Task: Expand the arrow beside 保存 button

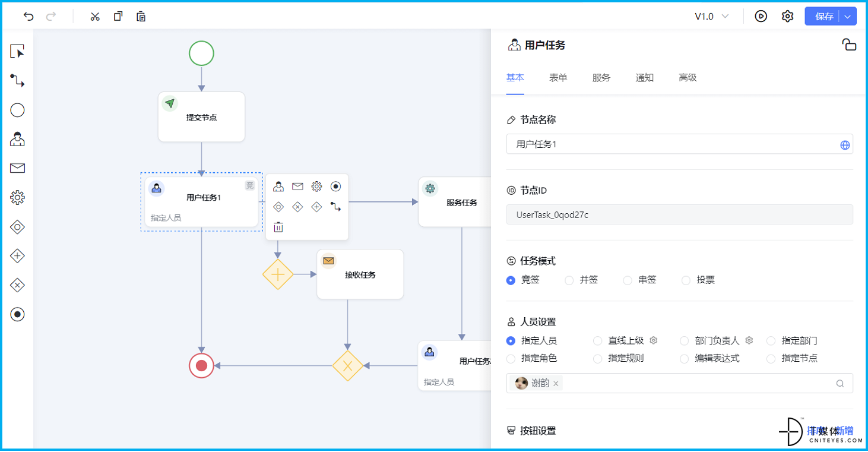Action: (848, 17)
